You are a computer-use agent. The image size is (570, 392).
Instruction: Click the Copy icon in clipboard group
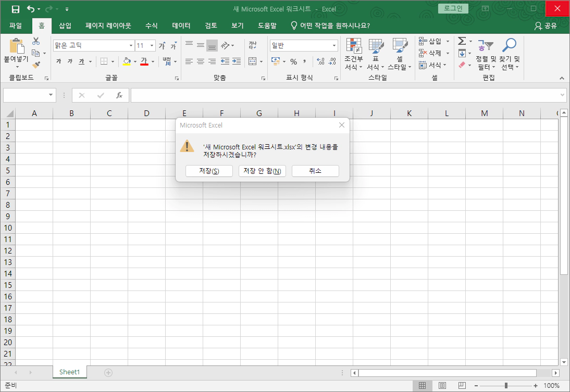(x=35, y=53)
